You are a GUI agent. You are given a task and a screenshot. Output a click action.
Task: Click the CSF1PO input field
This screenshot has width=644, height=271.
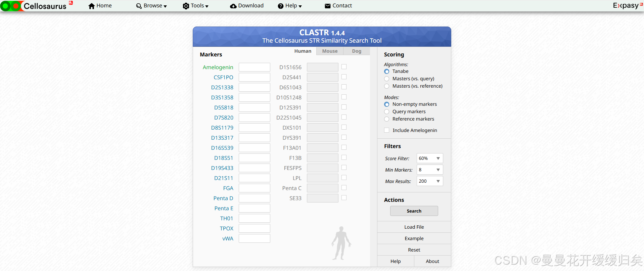pos(255,77)
